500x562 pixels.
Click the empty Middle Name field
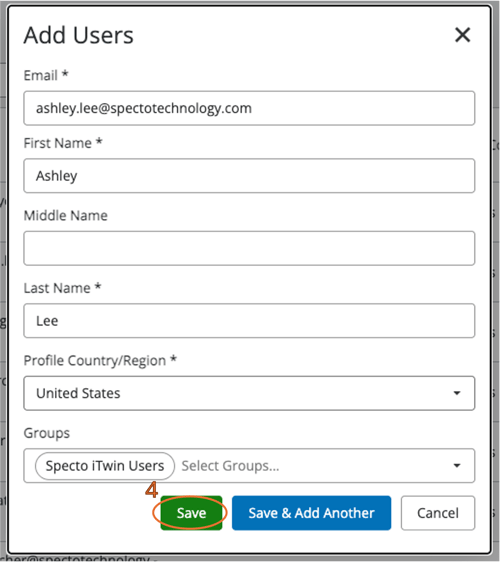click(249, 248)
